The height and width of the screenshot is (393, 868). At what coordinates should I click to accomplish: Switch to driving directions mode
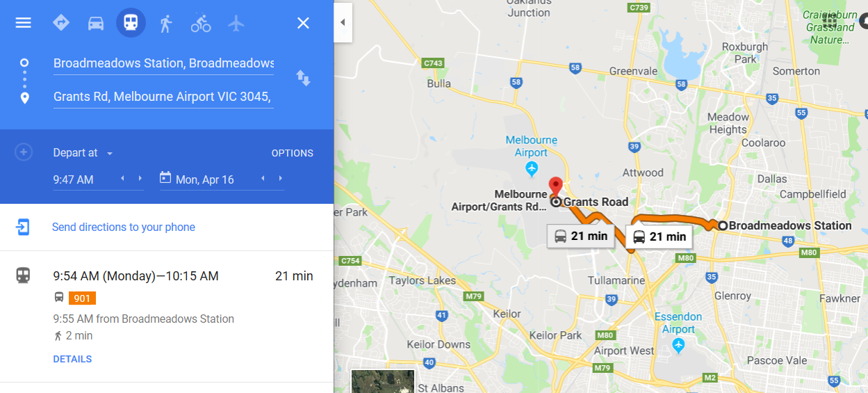point(96,23)
